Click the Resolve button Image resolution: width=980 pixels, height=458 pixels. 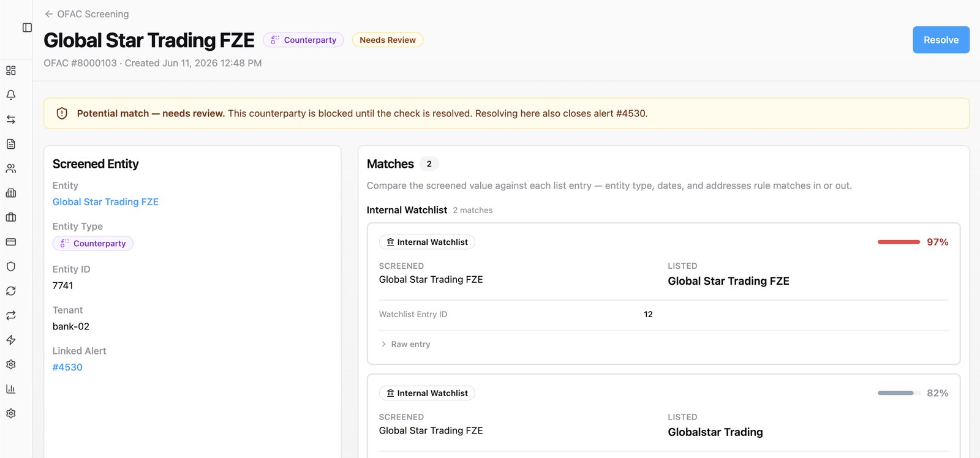[x=941, y=40]
